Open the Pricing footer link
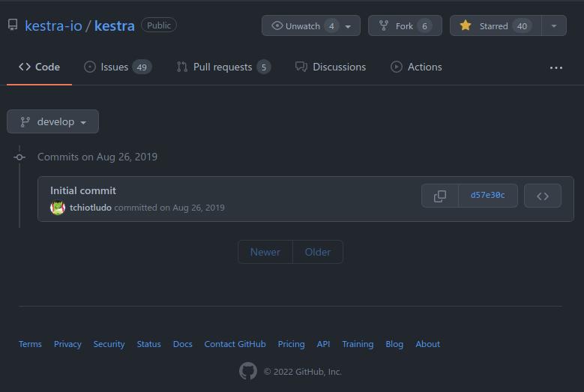Screen dimensions: 584x392 292,344
